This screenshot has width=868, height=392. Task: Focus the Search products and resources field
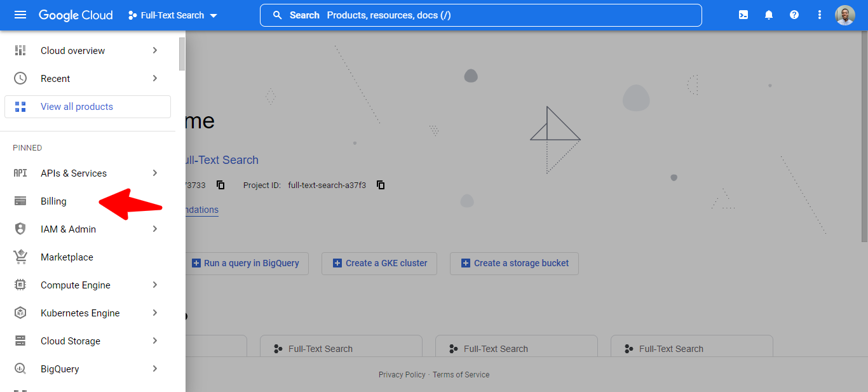point(481,15)
